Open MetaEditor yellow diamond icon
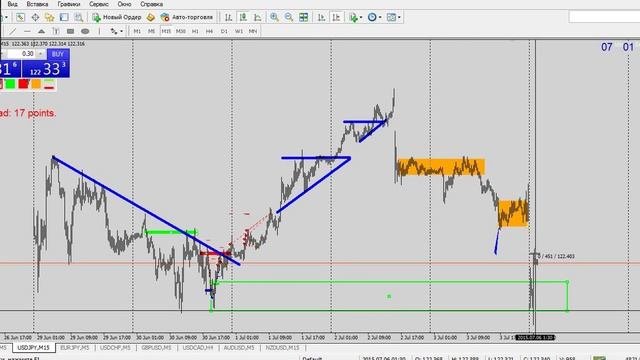Screen dimensions: 640x360 coord(151,17)
